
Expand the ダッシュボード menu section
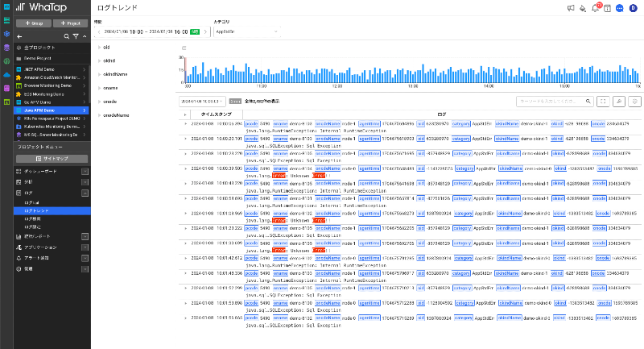pyautogui.click(x=85, y=172)
